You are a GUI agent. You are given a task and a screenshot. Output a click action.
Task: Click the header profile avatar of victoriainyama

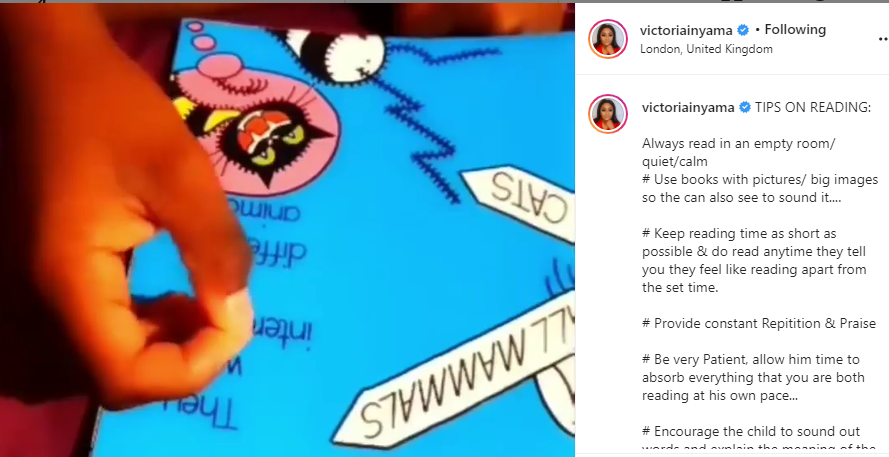(608, 39)
